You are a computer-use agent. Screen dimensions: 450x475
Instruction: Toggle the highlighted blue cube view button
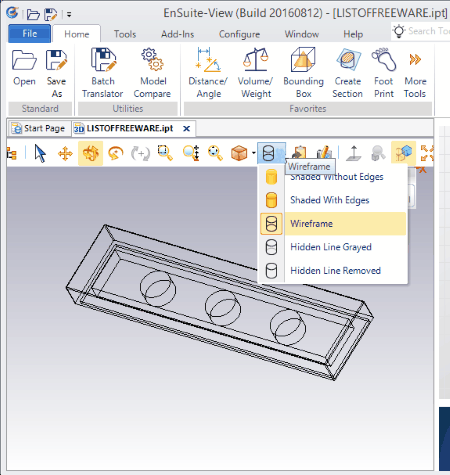(x=403, y=153)
